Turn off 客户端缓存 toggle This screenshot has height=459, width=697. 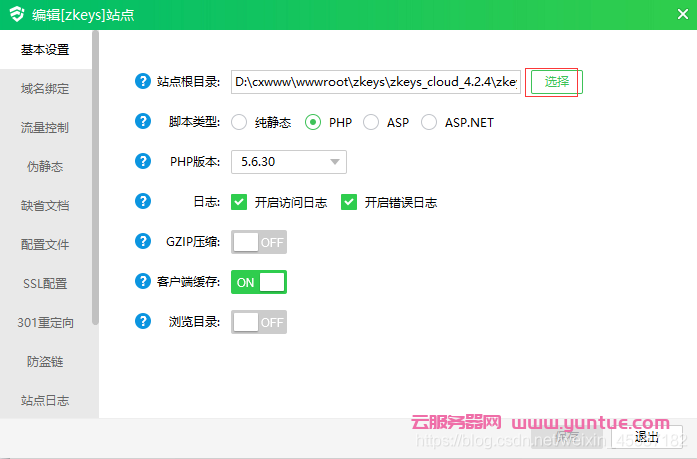(x=259, y=282)
